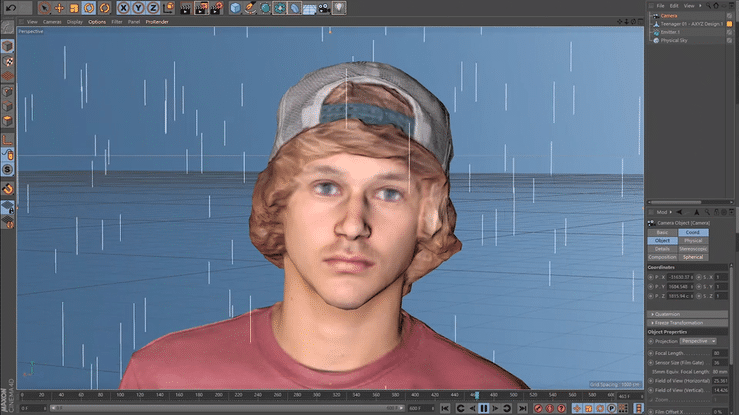
Task: Click current frame marker on timeline
Action: 476,395
